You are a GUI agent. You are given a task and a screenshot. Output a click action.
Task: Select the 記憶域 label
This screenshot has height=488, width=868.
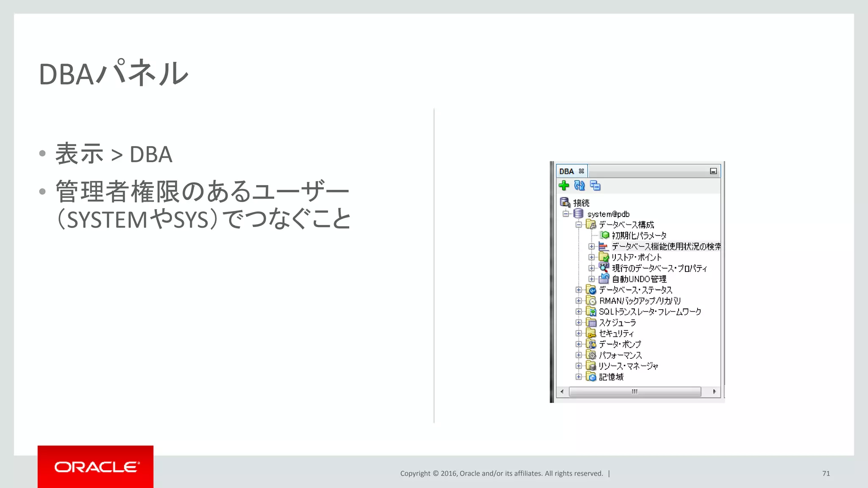coord(611,377)
